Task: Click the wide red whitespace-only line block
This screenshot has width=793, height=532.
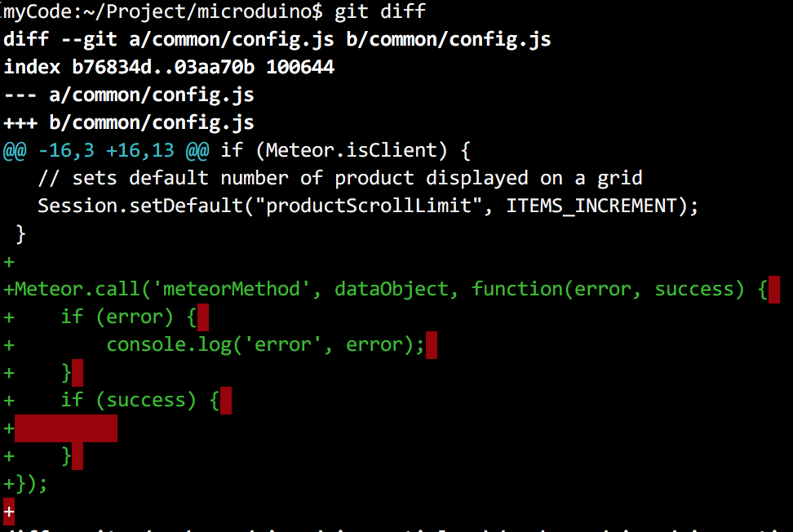Action: [x=66, y=428]
